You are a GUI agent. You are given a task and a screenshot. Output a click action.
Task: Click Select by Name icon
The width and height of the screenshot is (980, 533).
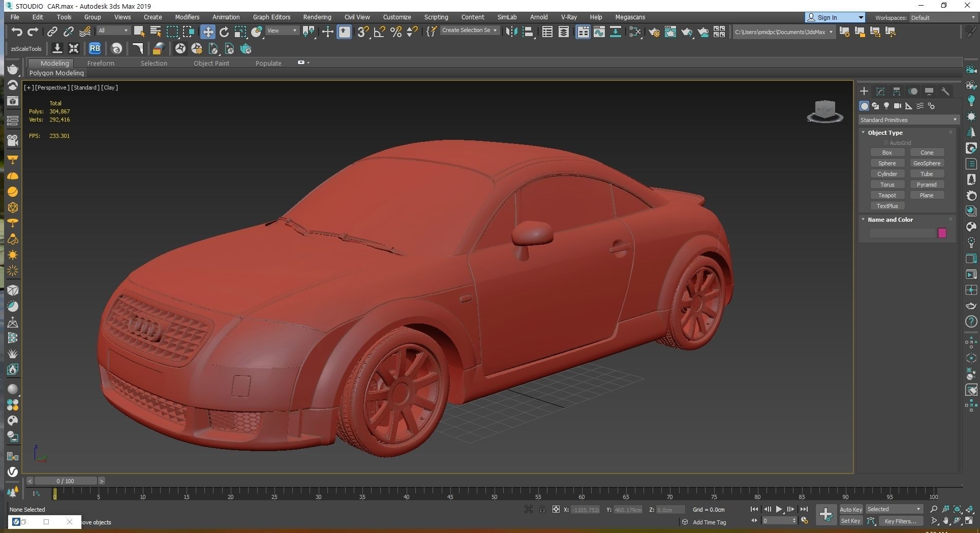pos(156,32)
